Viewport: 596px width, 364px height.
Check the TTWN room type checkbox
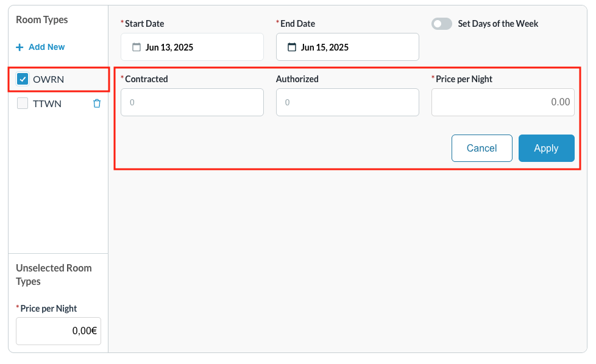click(23, 103)
